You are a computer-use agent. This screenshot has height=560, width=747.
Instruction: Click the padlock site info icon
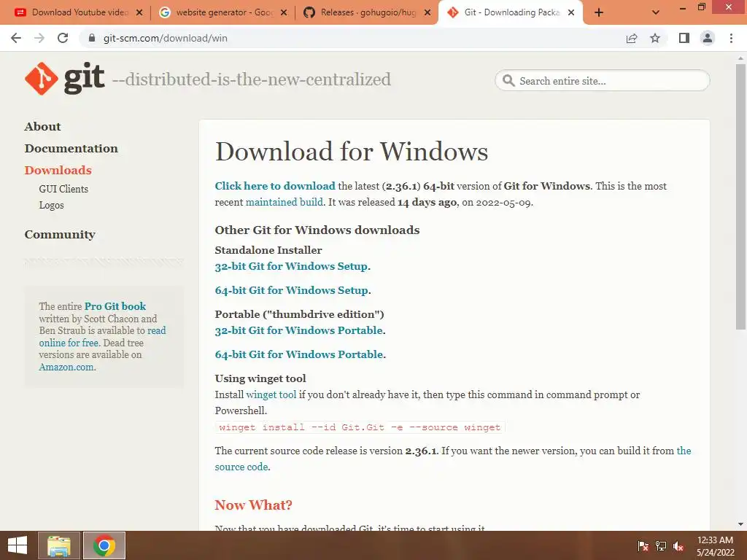[x=92, y=38]
